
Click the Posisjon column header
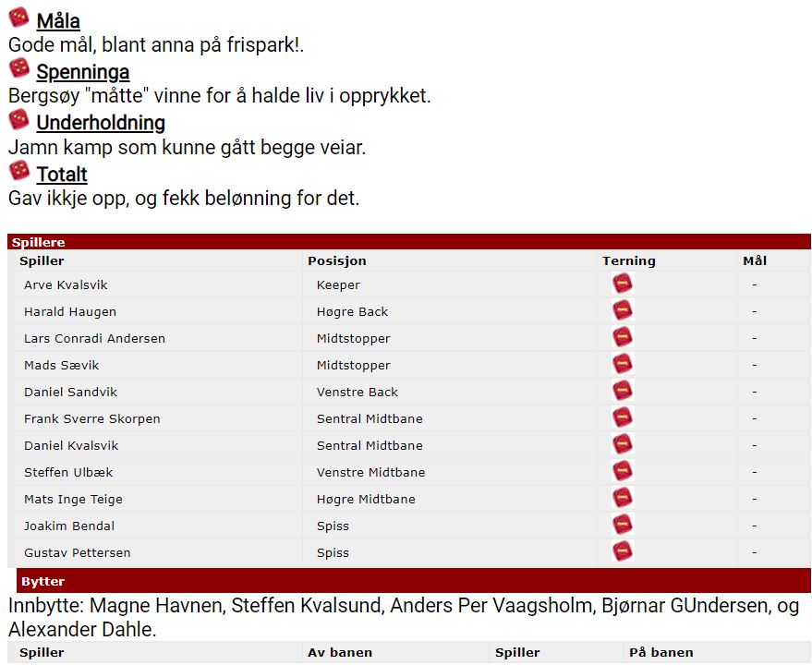pos(336,261)
